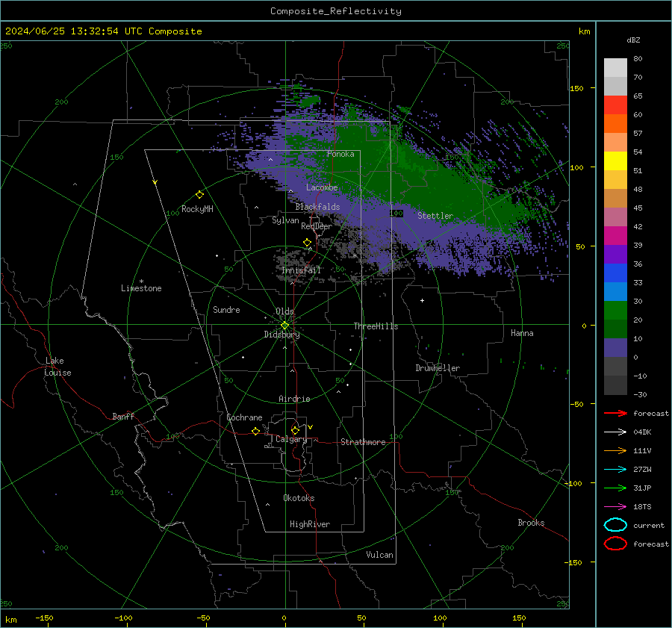Click the Calgary city label
Viewport: 672px width, 628px height.
click(x=291, y=439)
